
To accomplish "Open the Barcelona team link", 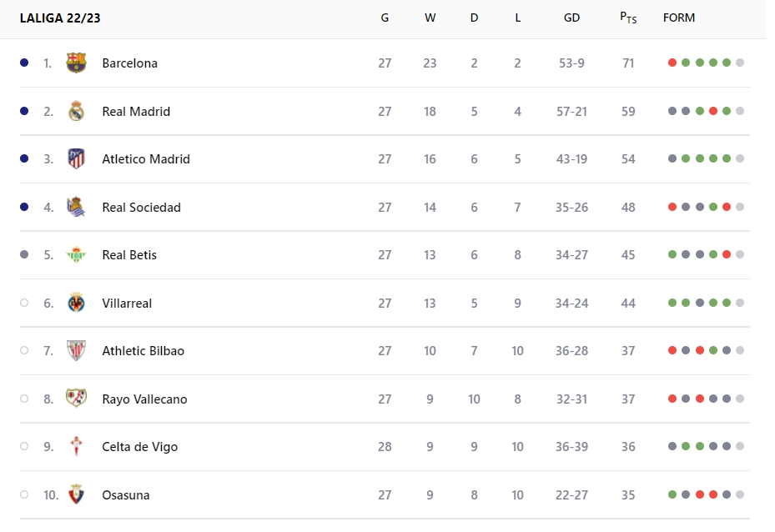I will coord(129,63).
